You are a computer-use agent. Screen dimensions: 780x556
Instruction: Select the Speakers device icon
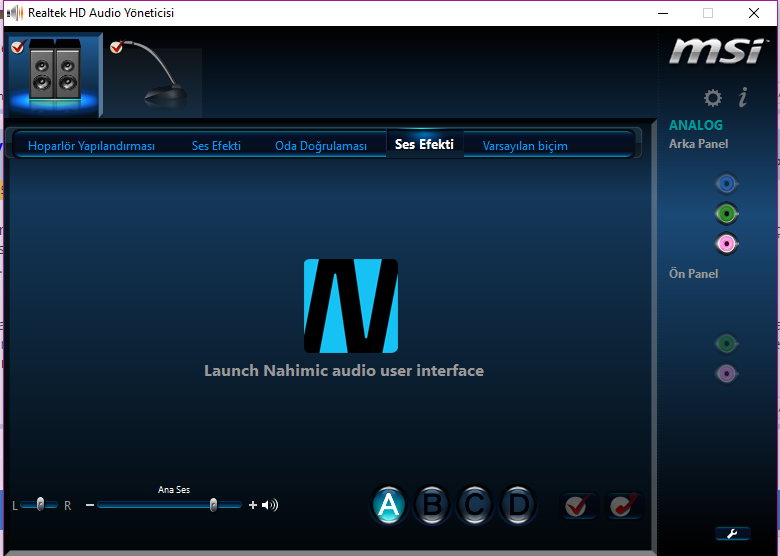(54, 73)
